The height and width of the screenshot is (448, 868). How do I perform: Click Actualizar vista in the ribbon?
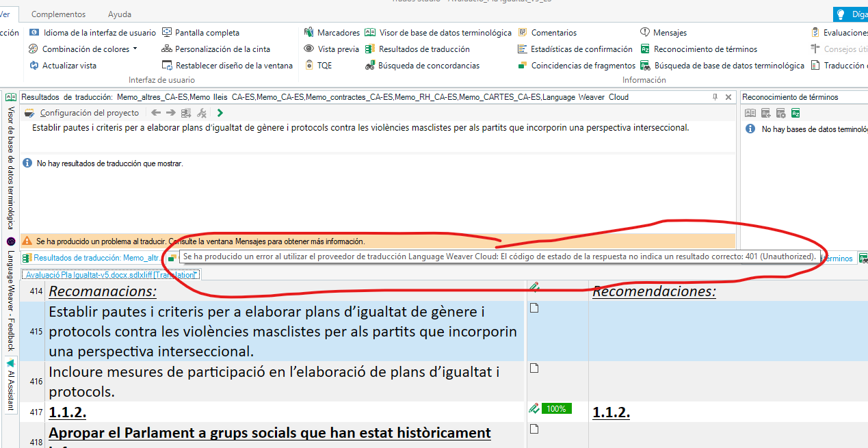(63, 66)
